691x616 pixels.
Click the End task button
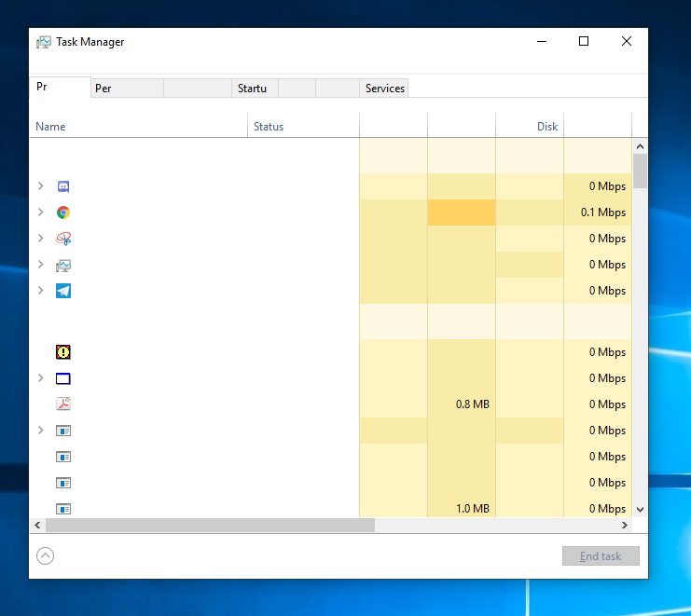pyautogui.click(x=601, y=556)
